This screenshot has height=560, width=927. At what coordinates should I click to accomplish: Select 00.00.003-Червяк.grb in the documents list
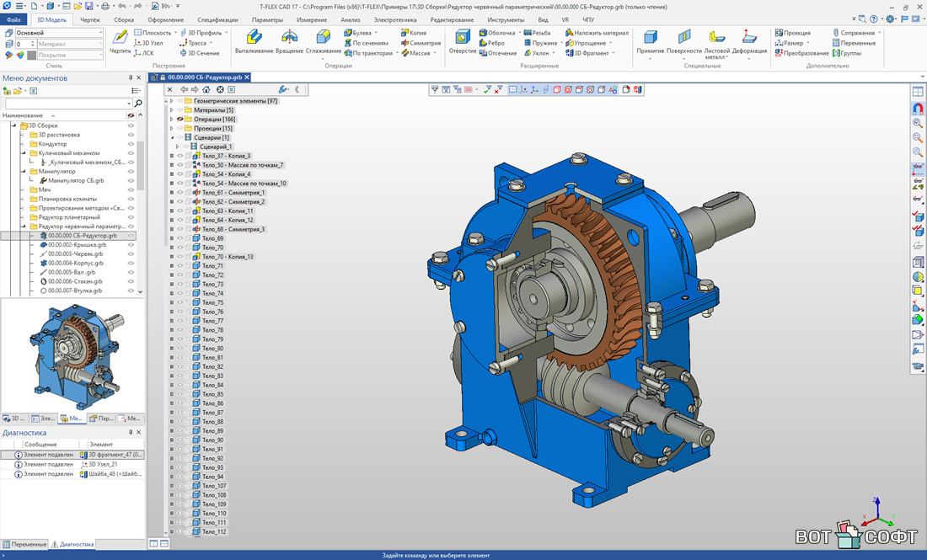75,254
